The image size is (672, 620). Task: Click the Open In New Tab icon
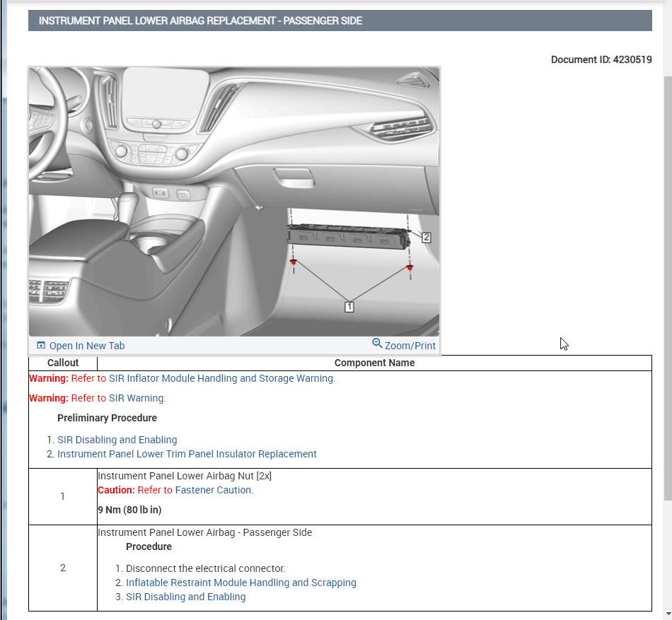click(41, 345)
